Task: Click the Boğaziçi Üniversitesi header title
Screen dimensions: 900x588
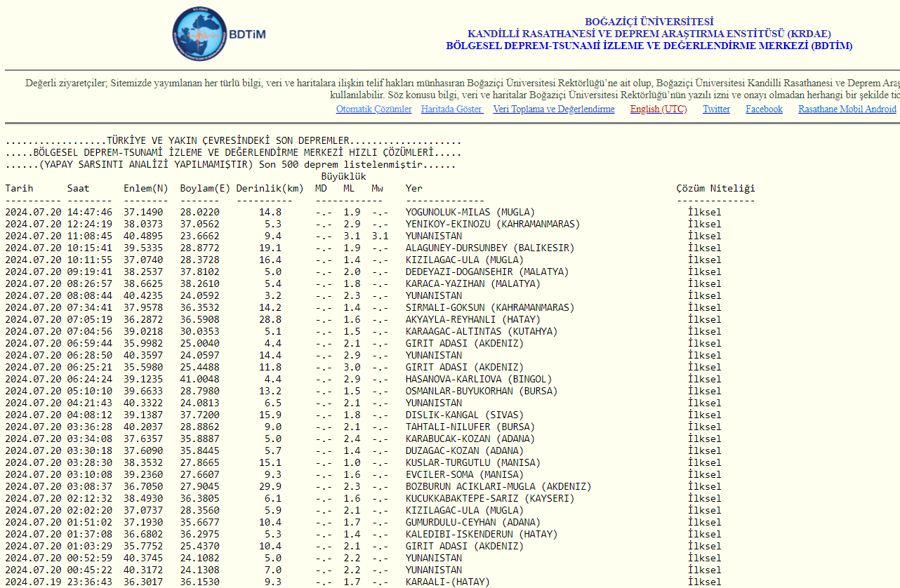Action: tap(649, 22)
